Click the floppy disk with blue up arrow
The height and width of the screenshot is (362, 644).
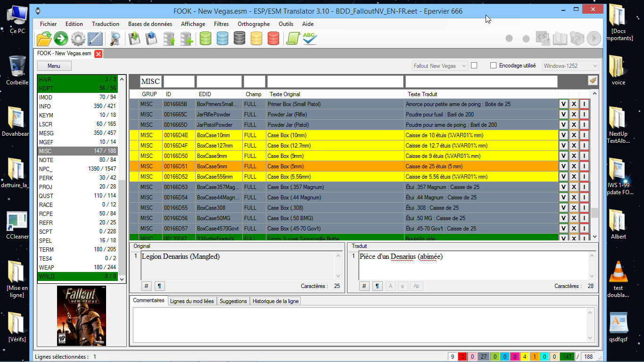tap(152, 39)
